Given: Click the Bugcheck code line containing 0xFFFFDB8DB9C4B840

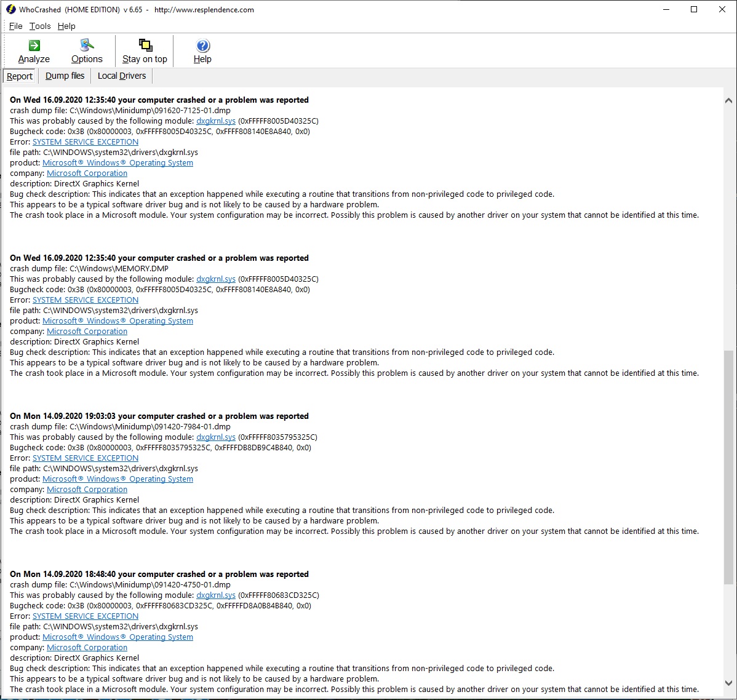Looking at the screenshot, I should coord(161,448).
